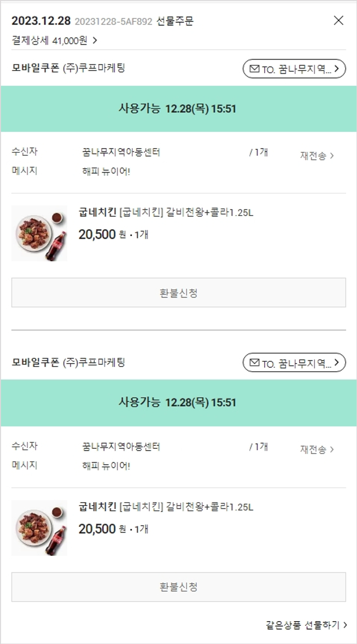Open second TO. 꿈나무지역 recipient button
The width and height of the screenshot is (357, 644).
[x=294, y=363]
